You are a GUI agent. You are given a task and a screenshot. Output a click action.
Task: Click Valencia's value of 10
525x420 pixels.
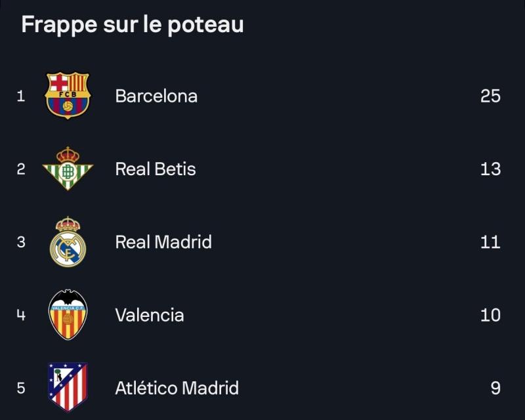click(x=490, y=315)
